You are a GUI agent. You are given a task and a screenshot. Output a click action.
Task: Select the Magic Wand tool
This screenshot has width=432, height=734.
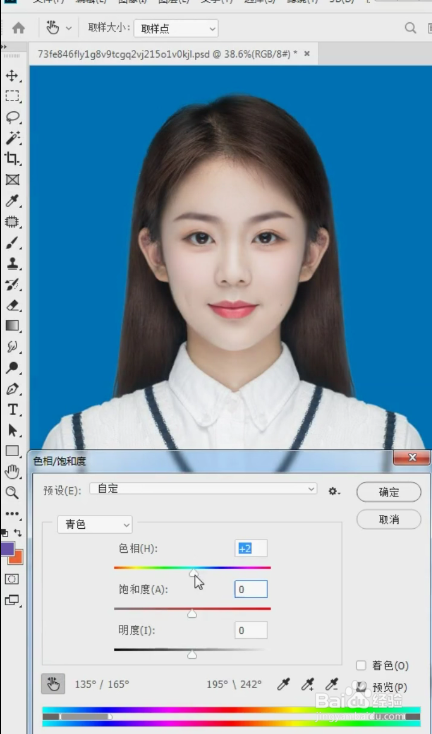pos(12,138)
